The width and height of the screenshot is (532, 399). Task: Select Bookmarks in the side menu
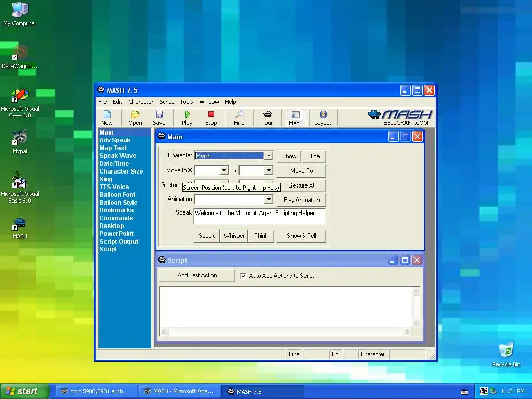point(116,210)
